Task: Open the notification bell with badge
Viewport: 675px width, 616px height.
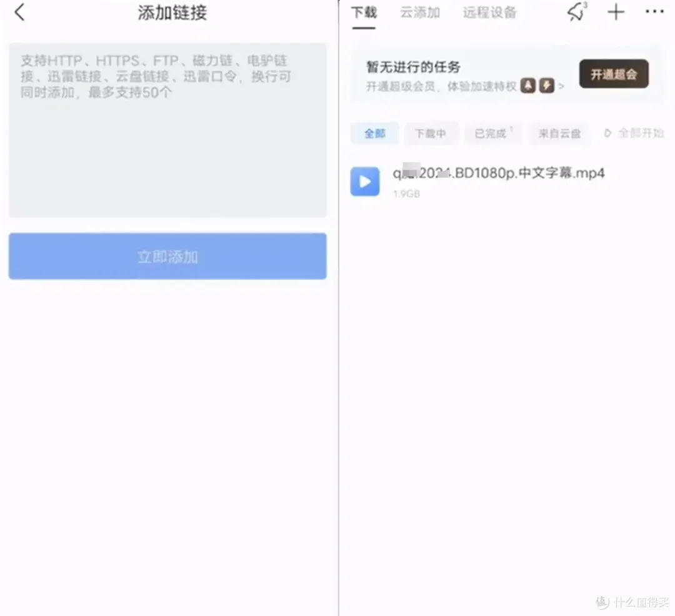Action: (x=576, y=12)
